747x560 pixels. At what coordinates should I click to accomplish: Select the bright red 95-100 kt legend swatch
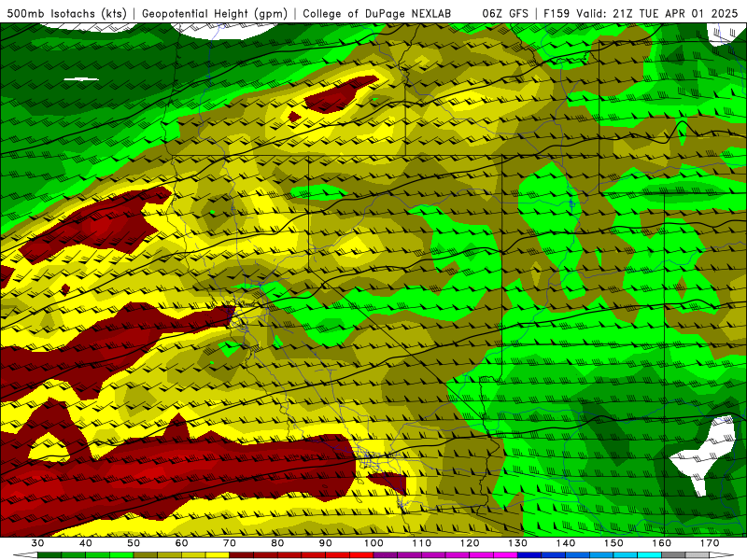click(x=361, y=555)
